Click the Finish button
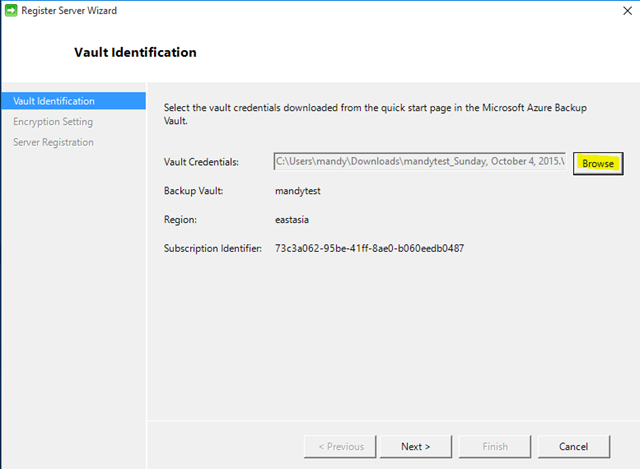The width and height of the screenshot is (640, 469). tap(495, 447)
